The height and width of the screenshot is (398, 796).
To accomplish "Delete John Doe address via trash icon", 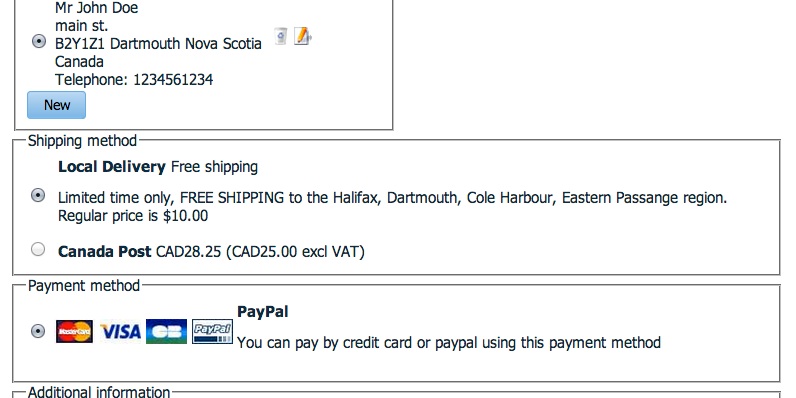I will point(280,36).
